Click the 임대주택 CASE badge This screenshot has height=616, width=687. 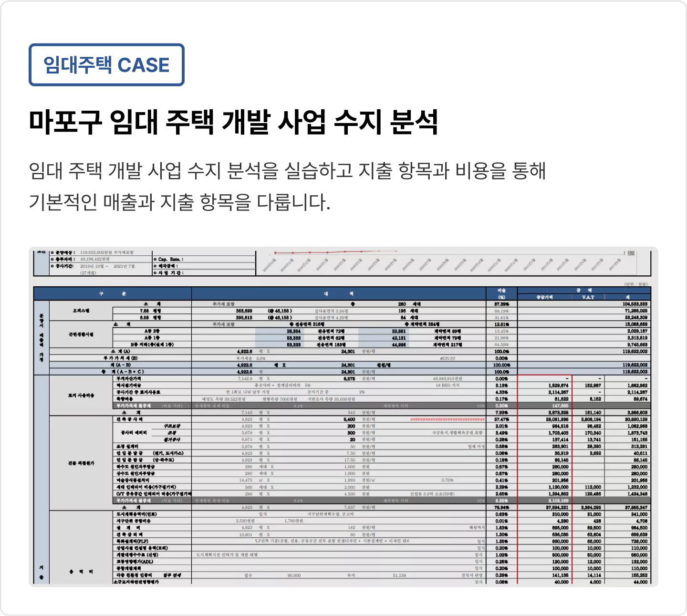click(106, 65)
